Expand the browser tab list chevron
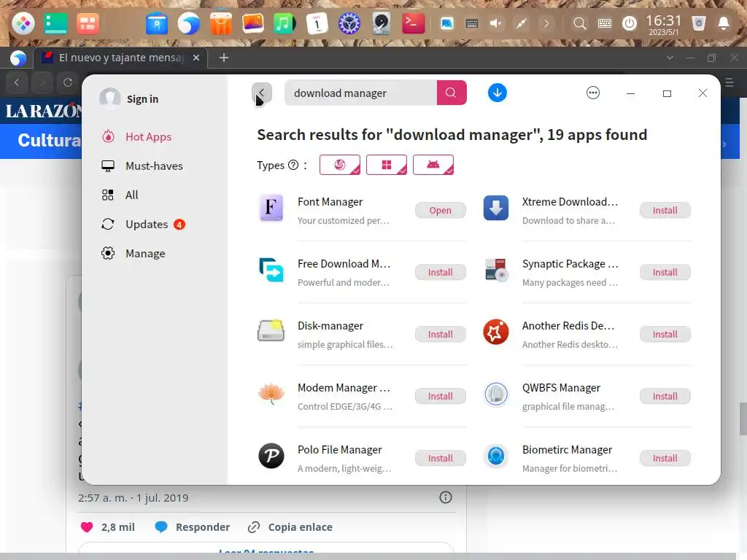747x560 pixels. [670, 58]
